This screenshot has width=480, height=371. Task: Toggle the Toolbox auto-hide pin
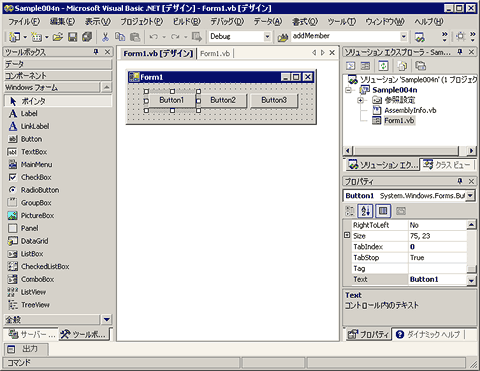click(x=96, y=52)
